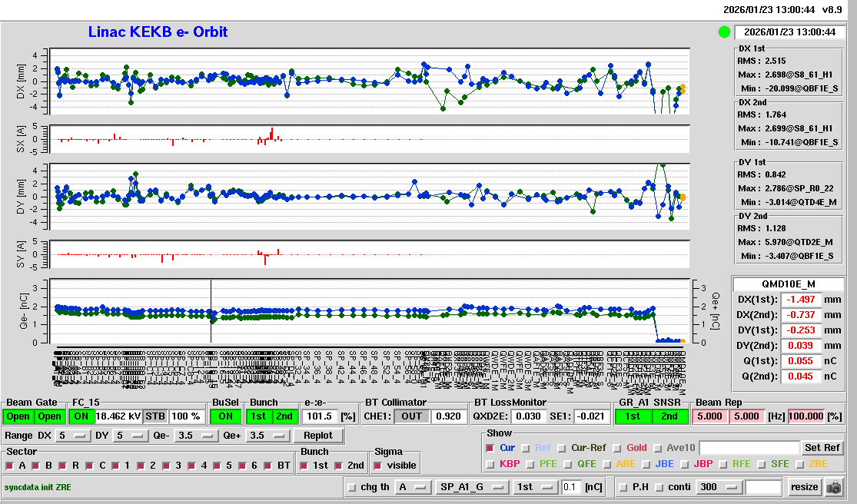Click GR_A1 SNSR 2nd indicator

pos(671,416)
